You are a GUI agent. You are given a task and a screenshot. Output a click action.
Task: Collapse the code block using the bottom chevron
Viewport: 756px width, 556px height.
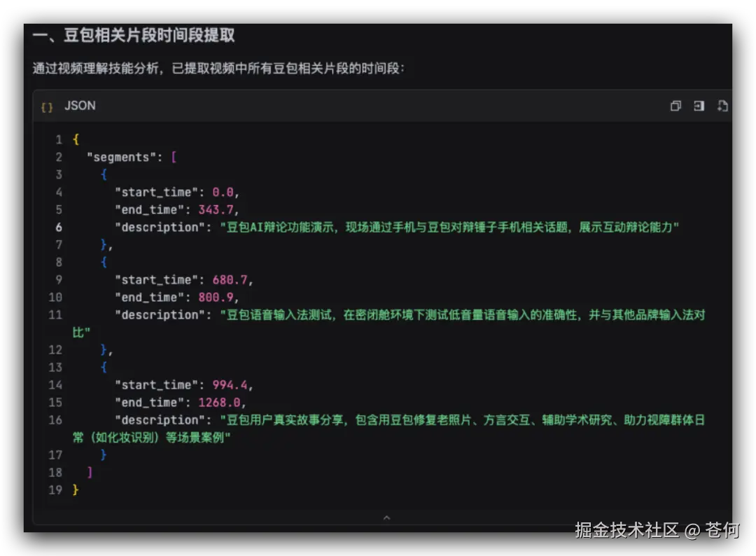(x=387, y=517)
